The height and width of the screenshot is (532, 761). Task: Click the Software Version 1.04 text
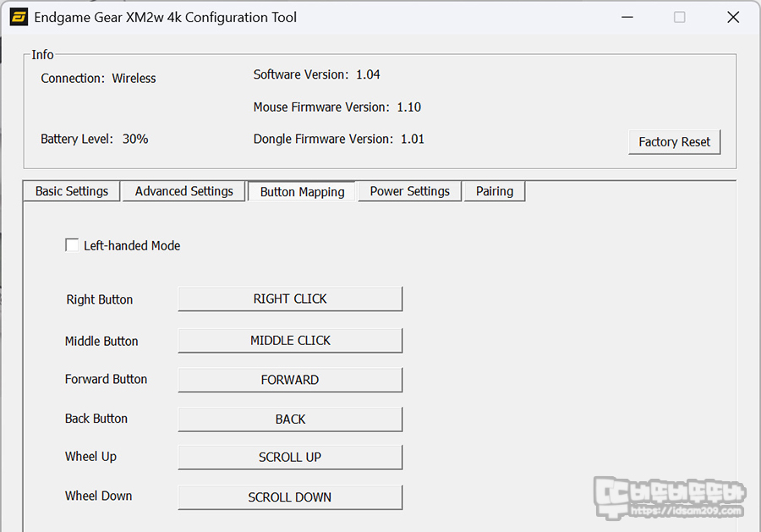(x=316, y=74)
